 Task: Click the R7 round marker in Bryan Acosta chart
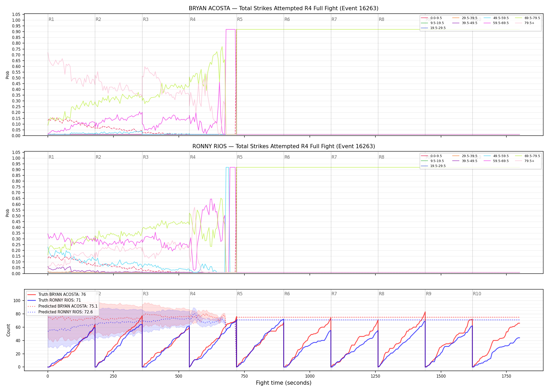pyautogui.click(x=334, y=19)
